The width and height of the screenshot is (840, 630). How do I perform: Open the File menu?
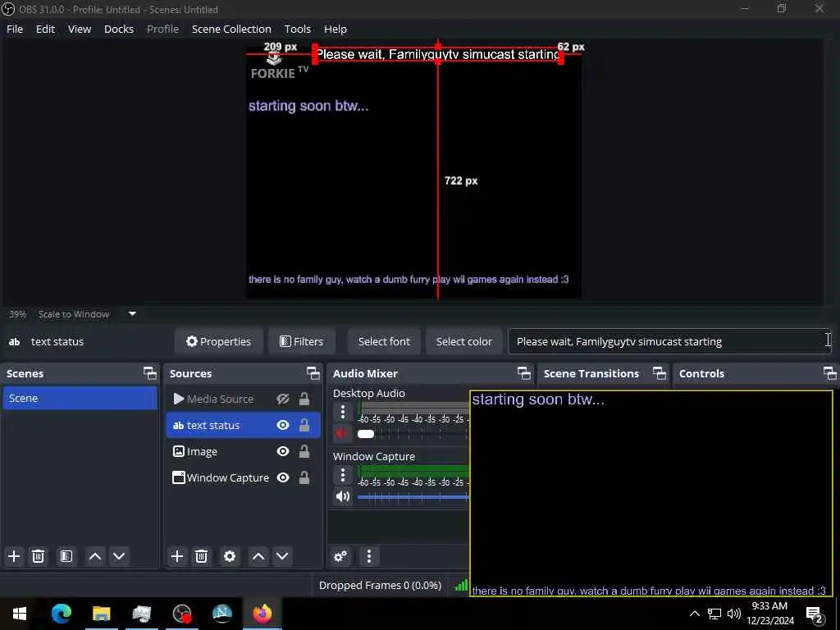click(15, 29)
